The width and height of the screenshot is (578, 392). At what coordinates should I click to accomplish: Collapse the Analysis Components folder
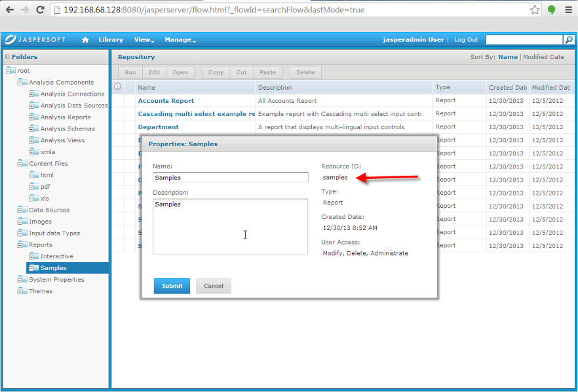click(x=19, y=83)
